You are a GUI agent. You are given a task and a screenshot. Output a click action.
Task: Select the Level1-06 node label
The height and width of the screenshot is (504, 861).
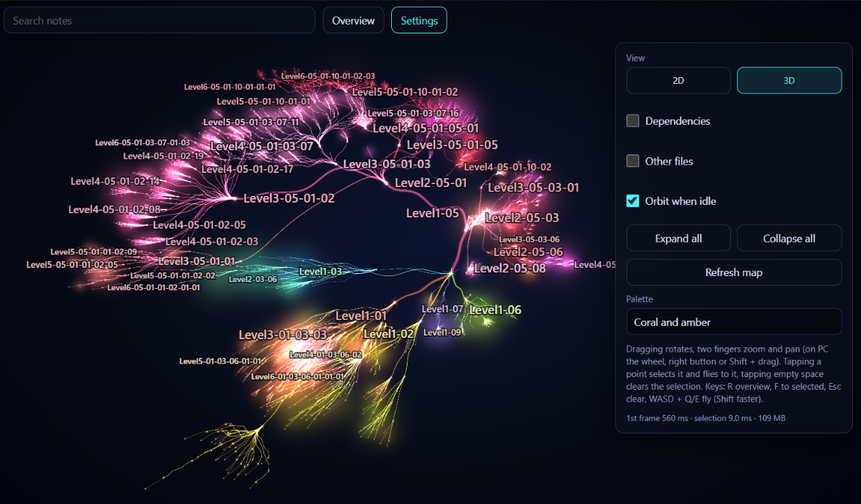point(495,310)
